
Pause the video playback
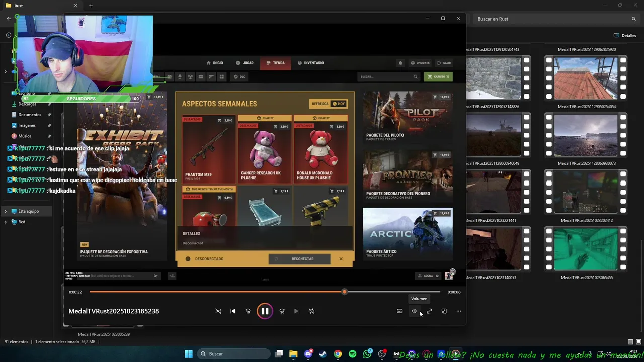[265, 311]
